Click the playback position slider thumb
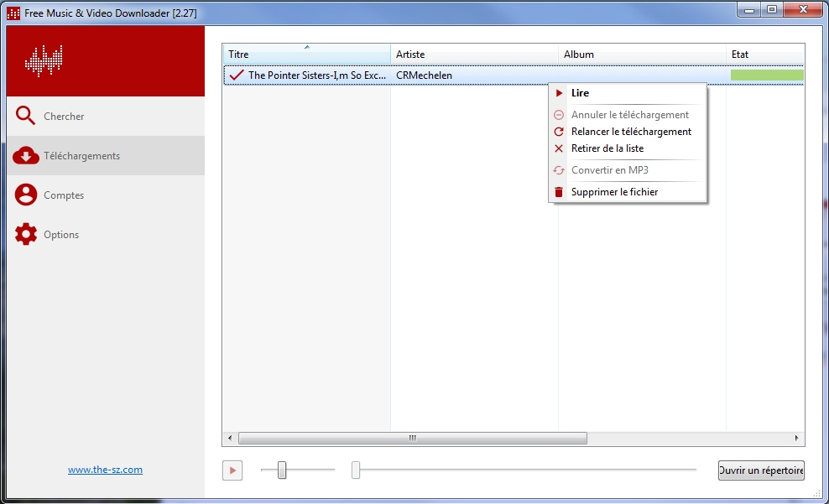Screen dimensions: 829x504 (x=356, y=470)
